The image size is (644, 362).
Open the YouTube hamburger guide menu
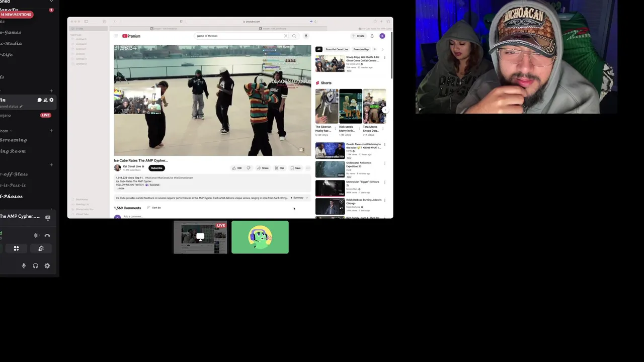click(116, 36)
